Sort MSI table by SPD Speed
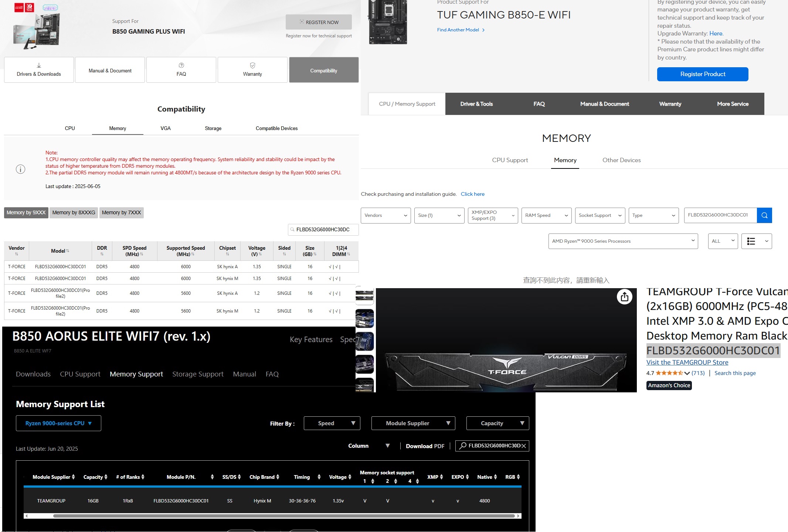 pos(142,254)
